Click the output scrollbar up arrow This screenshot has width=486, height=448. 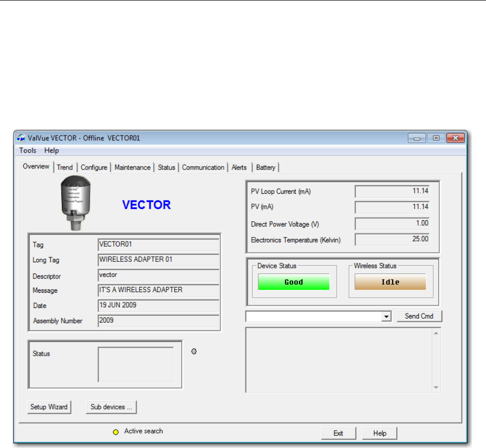[436, 333]
